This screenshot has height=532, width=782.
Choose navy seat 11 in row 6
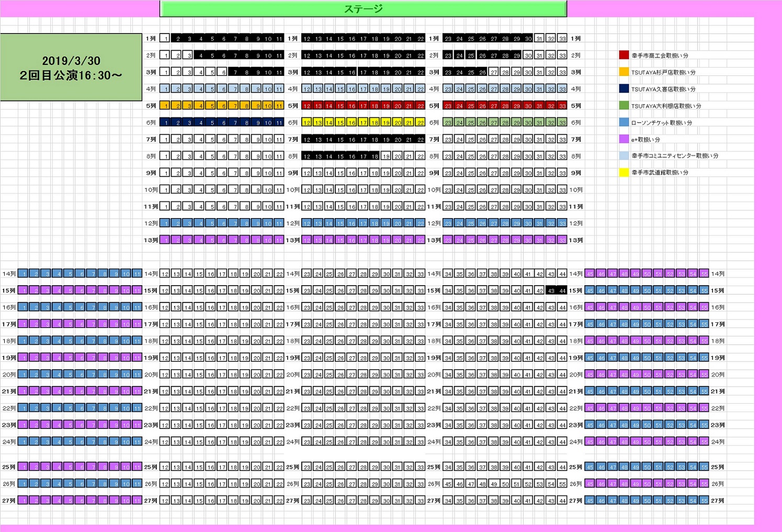click(279, 123)
